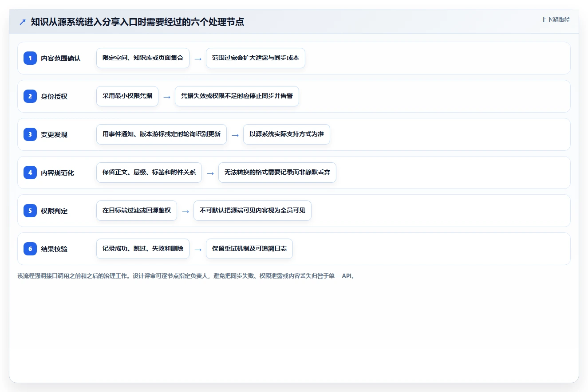Click the number 5 badge for 权限判定
588x392 pixels.
(30, 211)
